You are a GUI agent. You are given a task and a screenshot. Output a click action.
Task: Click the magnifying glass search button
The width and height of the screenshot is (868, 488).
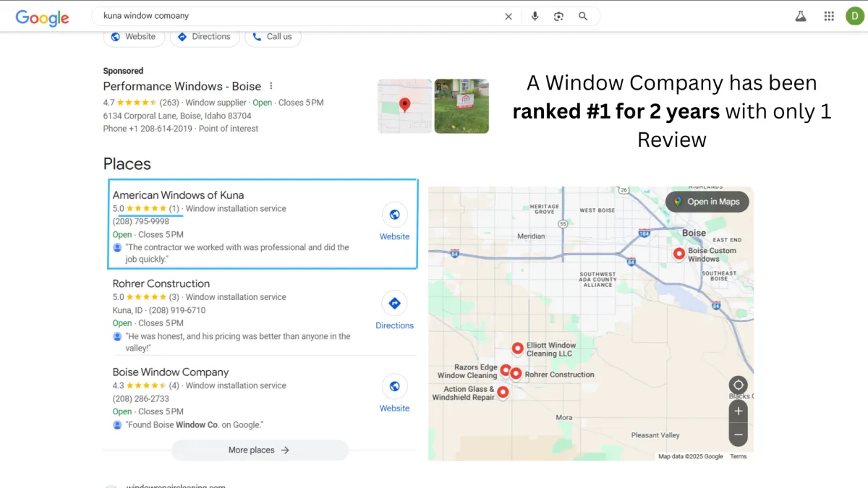click(x=583, y=17)
